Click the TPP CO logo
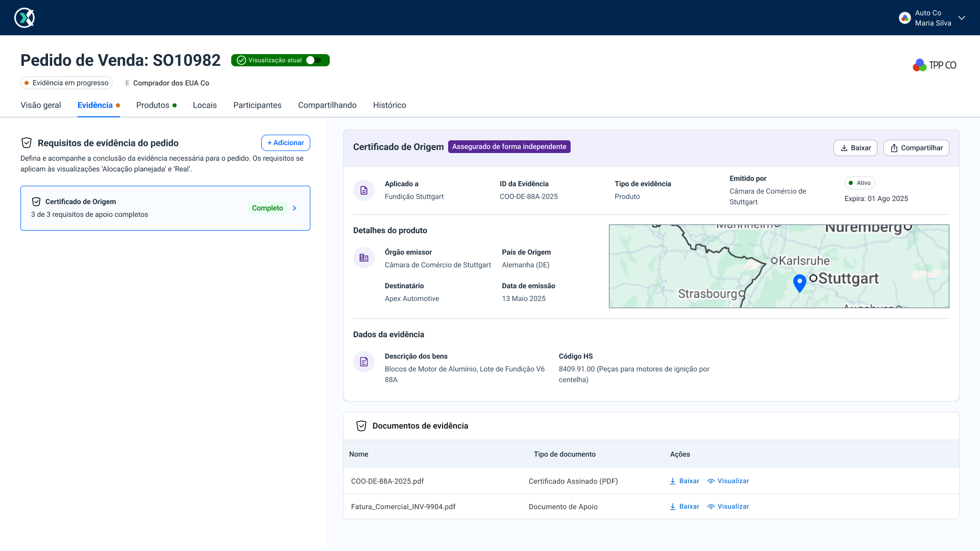Viewport: 980px width, 551px height. 934,65
